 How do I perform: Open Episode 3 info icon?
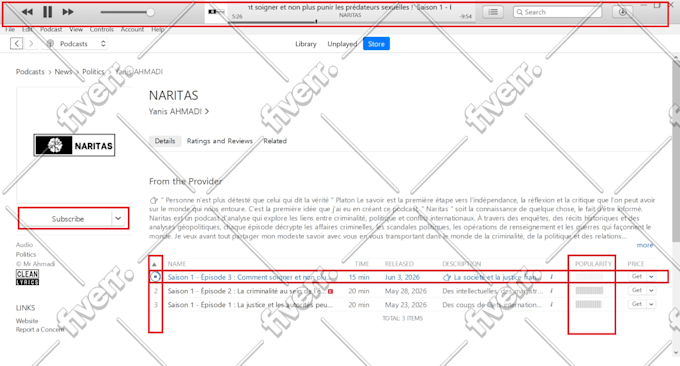point(551,277)
